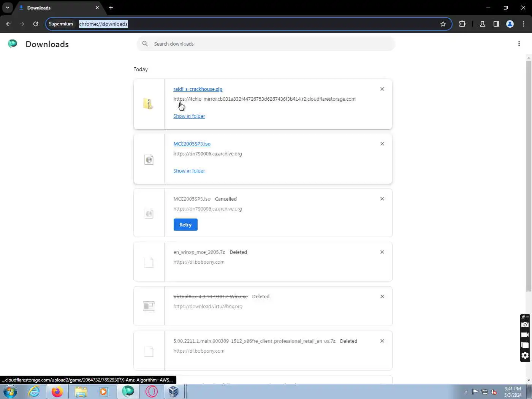Click the forward navigation arrow
The height and width of the screenshot is (399, 532).
[x=22, y=24]
